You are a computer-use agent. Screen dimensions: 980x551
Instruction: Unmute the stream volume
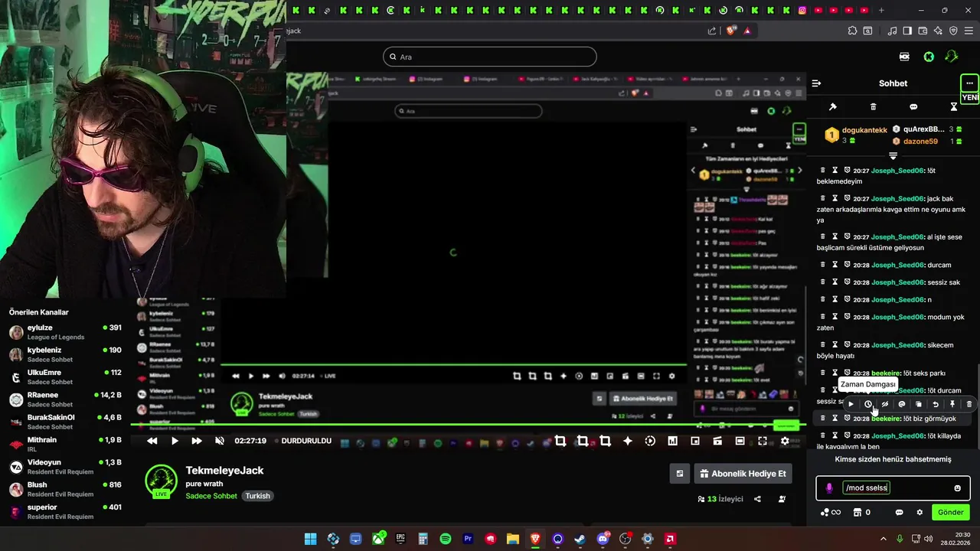(220, 441)
